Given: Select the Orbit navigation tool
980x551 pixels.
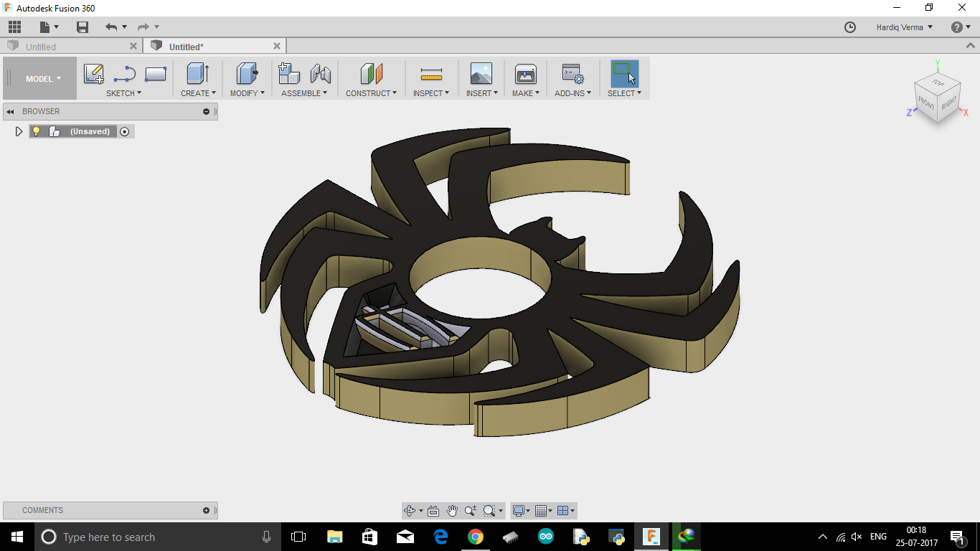Looking at the screenshot, I should (x=410, y=511).
